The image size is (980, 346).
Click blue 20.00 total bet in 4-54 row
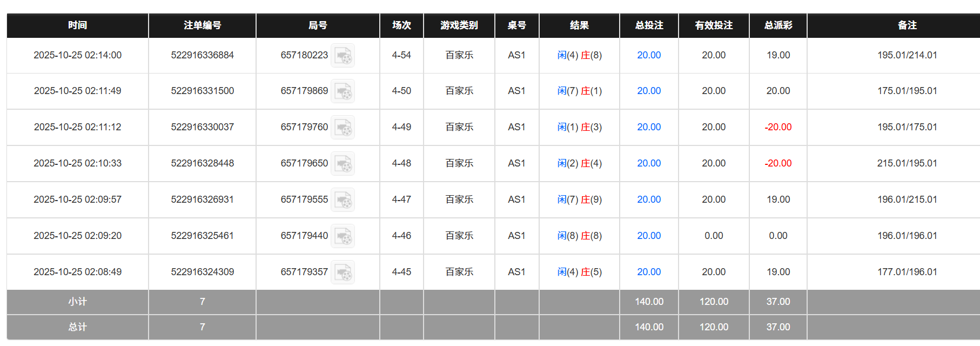click(649, 55)
